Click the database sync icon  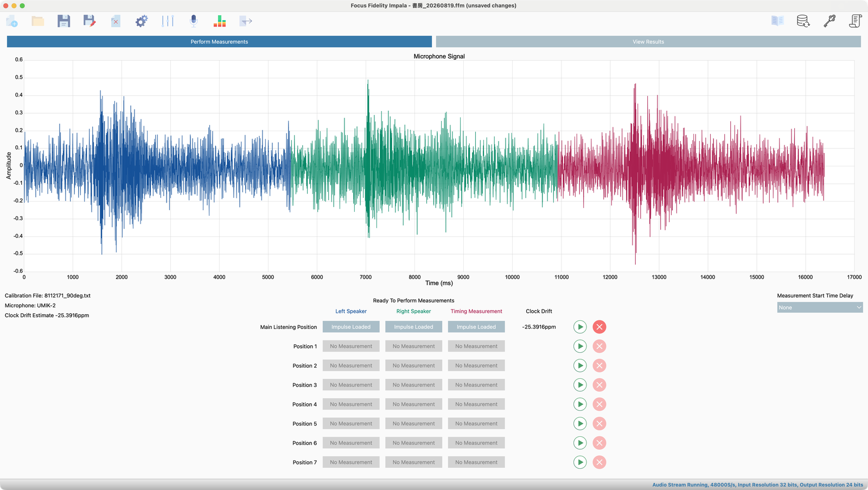coord(803,21)
